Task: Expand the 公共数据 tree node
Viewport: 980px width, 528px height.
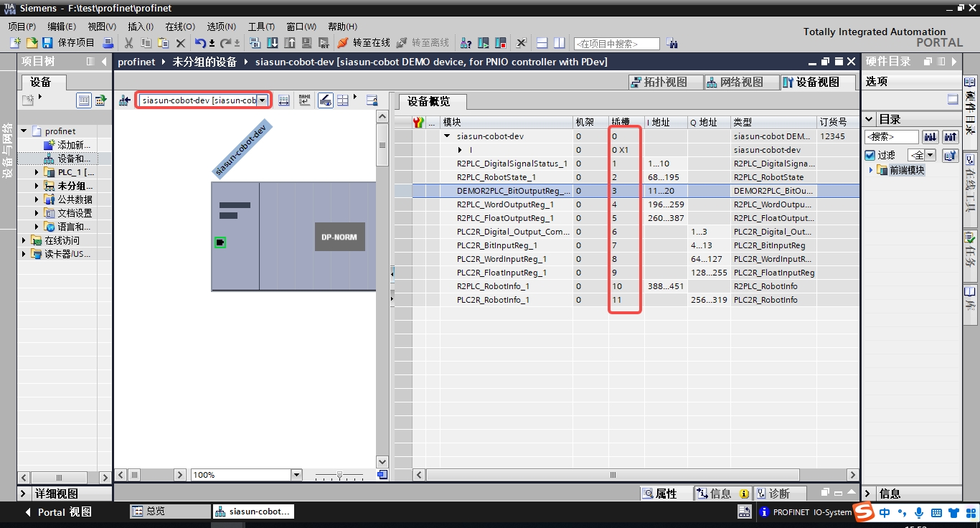Action: (37, 199)
